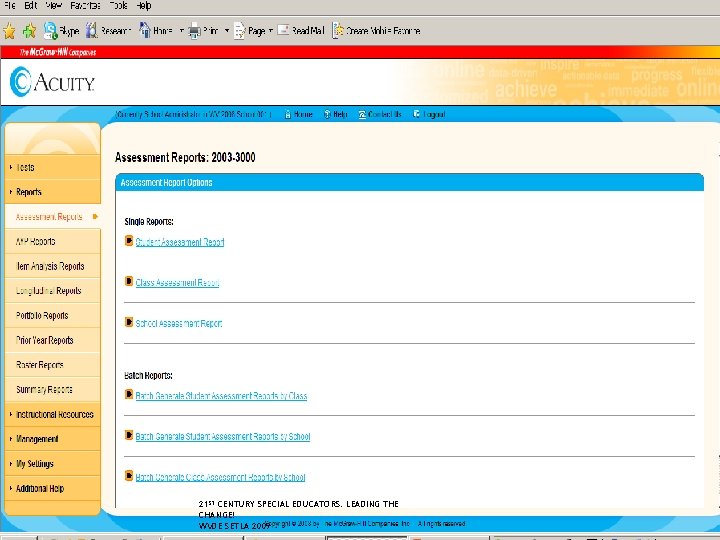Click the Acuity logo

click(x=52, y=82)
